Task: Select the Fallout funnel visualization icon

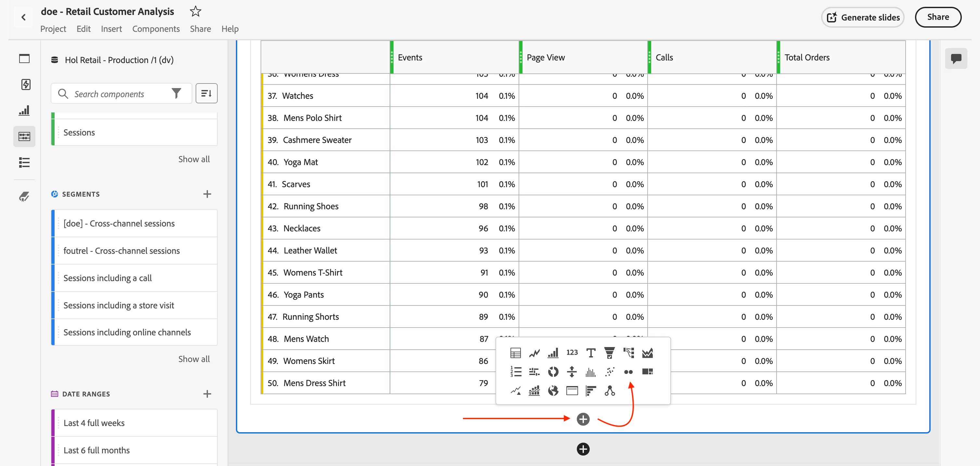Action: tap(610, 353)
